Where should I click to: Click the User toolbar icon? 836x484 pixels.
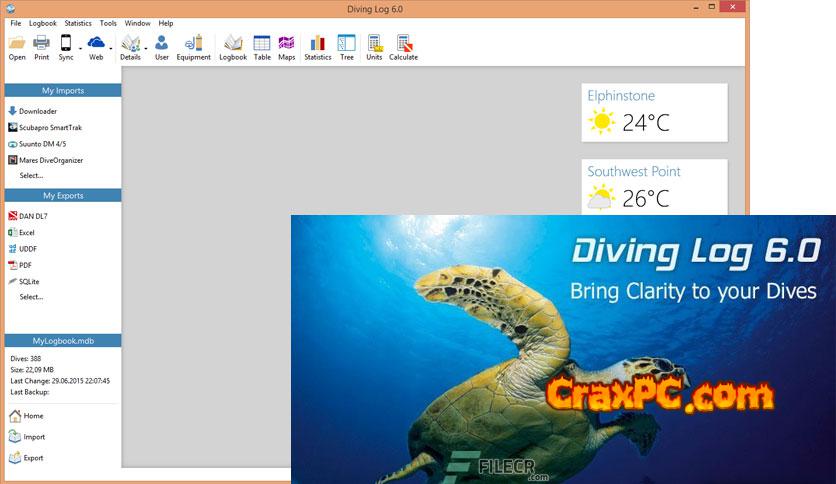tap(161, 47)
